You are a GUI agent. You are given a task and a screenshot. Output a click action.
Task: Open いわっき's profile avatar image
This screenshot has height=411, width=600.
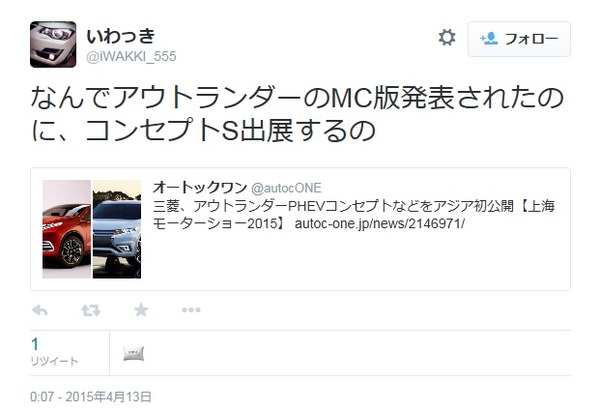pos(53,44)
